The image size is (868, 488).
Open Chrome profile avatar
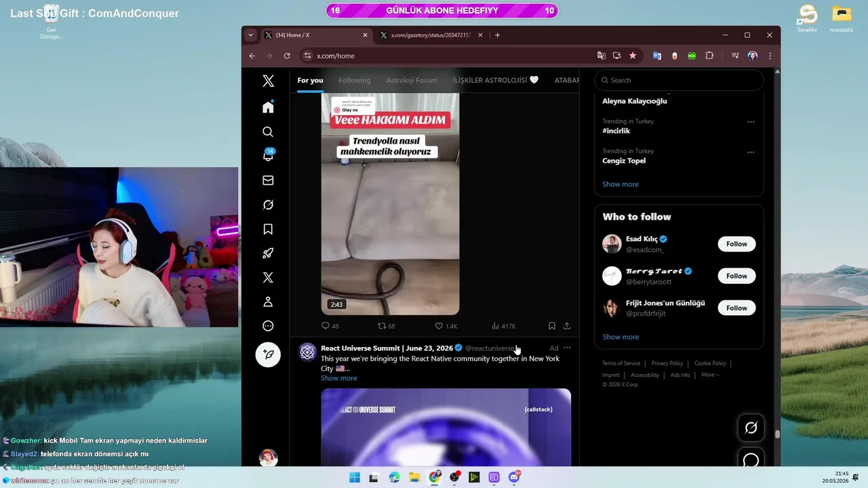752,56
